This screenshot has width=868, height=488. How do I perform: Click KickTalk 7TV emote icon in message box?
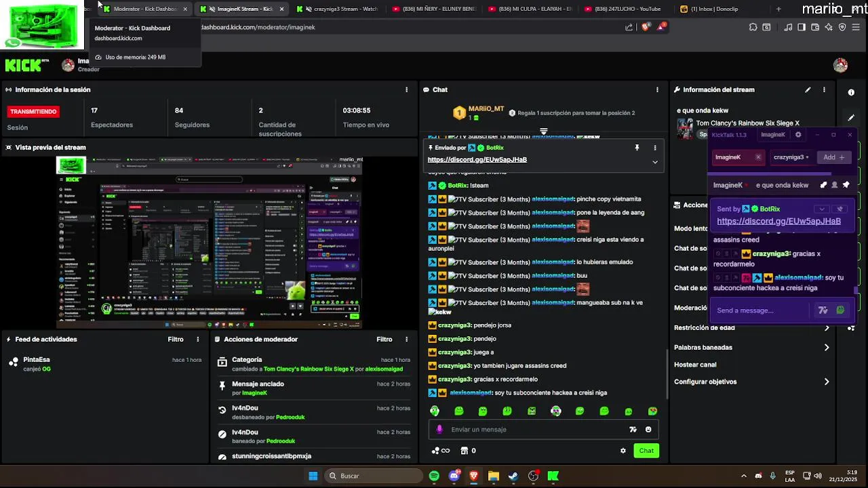tap(823, 310)
